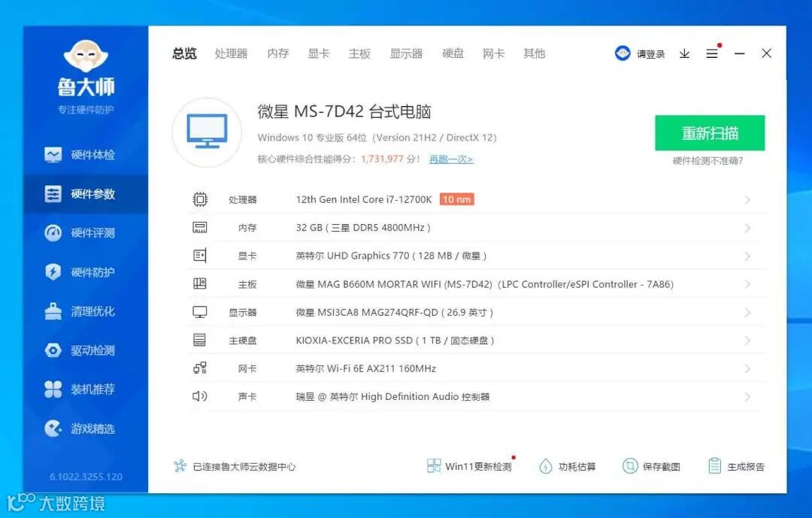
Task: Click the 鲁大师 logo avatar
Action: click(x=86, y=56)
